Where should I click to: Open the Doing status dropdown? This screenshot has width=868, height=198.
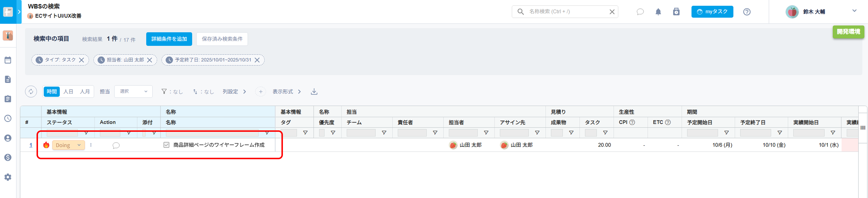pos(68,145)
